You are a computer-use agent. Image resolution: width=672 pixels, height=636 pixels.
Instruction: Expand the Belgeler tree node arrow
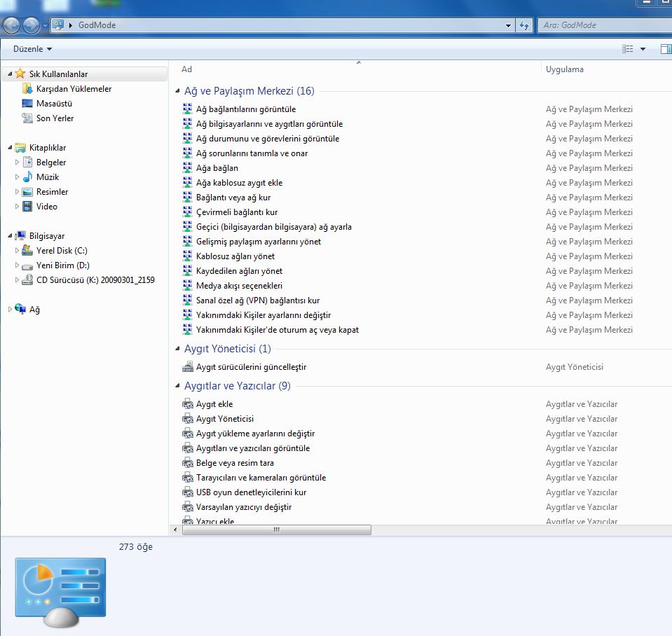[x=17, y=162]
